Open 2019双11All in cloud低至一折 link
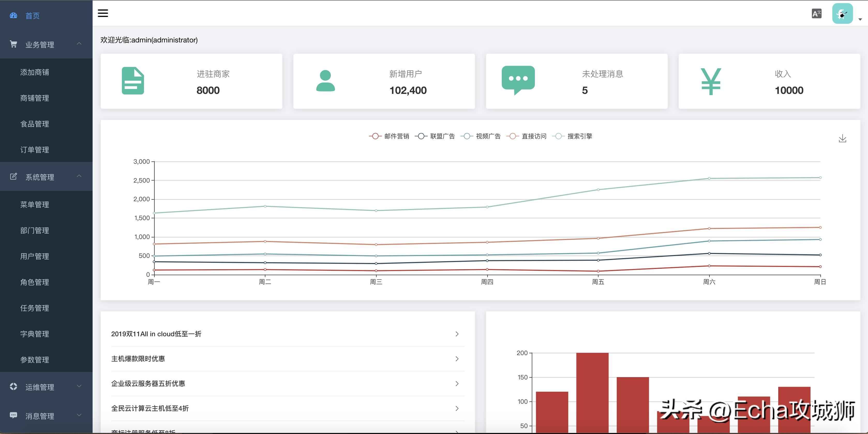 tap(156, 334)
